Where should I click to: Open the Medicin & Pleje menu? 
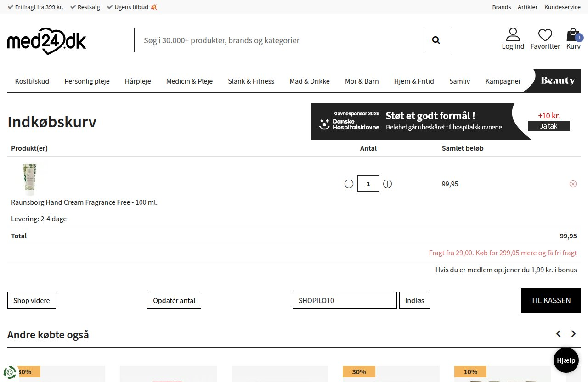tap(189, 81)
